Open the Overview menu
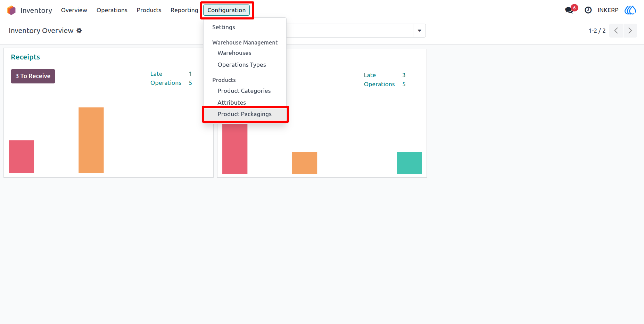Image resolution: width=644 pixels, height=324 pixels. [74, 10]
